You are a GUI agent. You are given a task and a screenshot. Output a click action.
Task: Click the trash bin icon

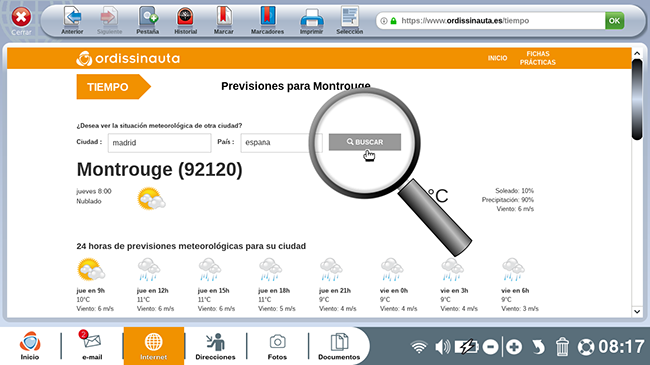point(562,347)
